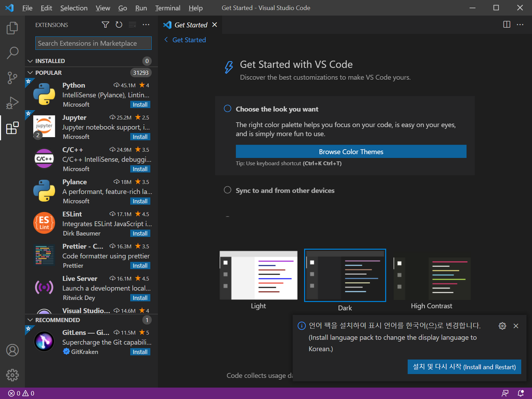Image resolution: width=532 pixels, height=399 pixels.
Task: Choose the Light theme preview
Action: click(x=259, y=275)
